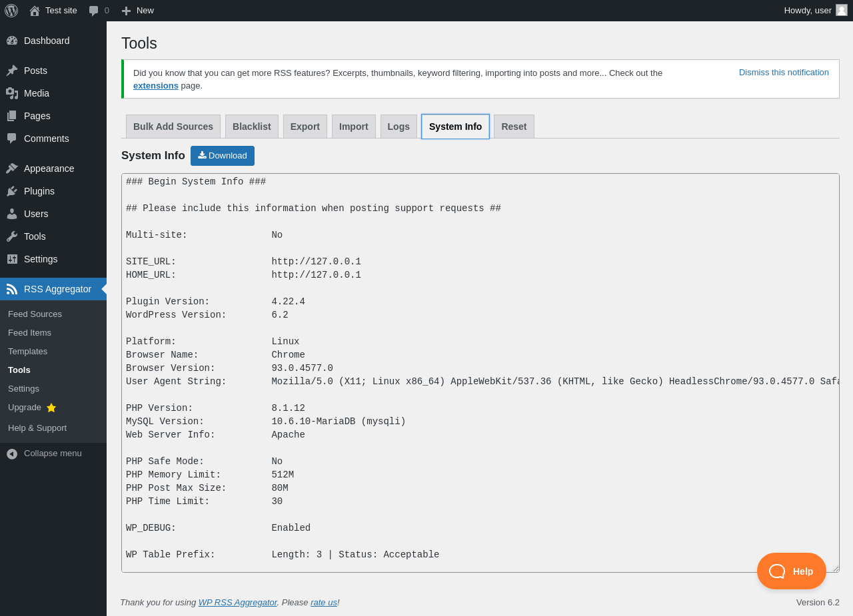
Task: Open the Users menu label
Action: tap(36, 214)
